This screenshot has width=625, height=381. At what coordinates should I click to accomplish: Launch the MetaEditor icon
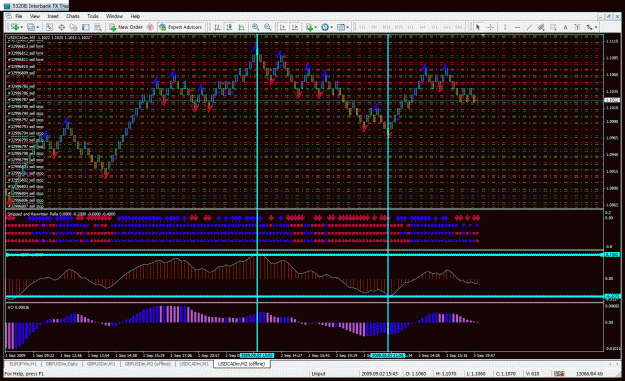tap(150, 27)
